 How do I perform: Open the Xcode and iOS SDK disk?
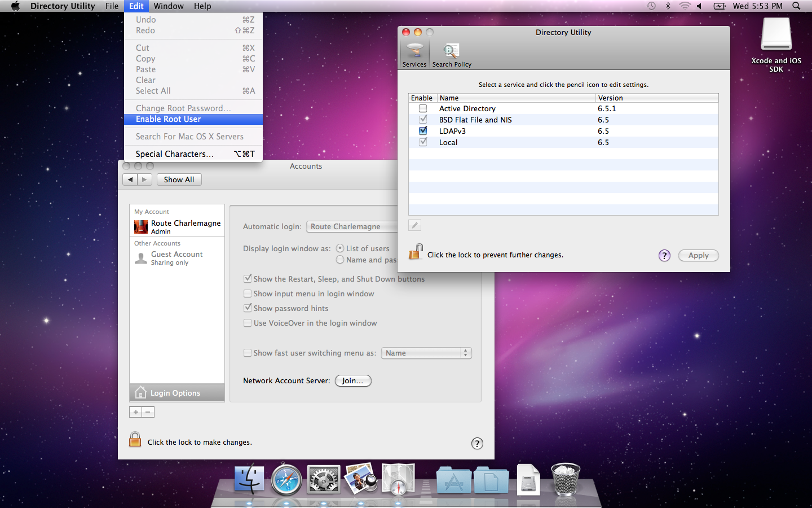tap(776, 45)
